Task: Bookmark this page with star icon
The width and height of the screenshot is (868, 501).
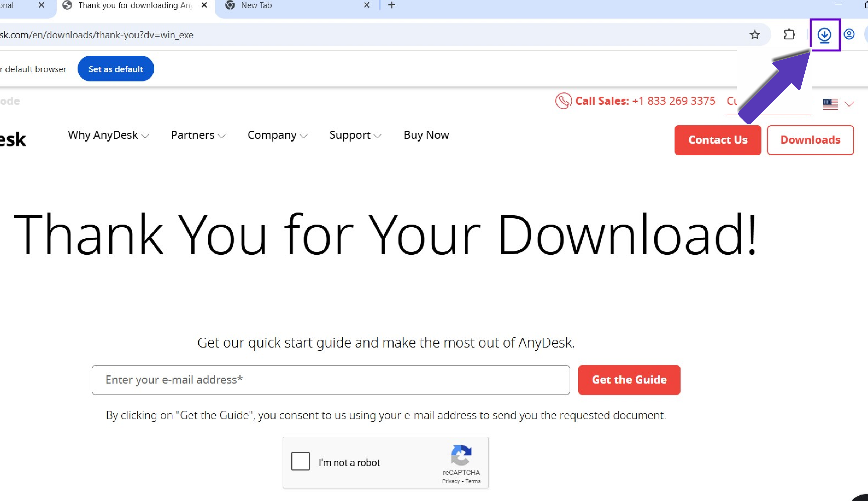Action: 754,35
